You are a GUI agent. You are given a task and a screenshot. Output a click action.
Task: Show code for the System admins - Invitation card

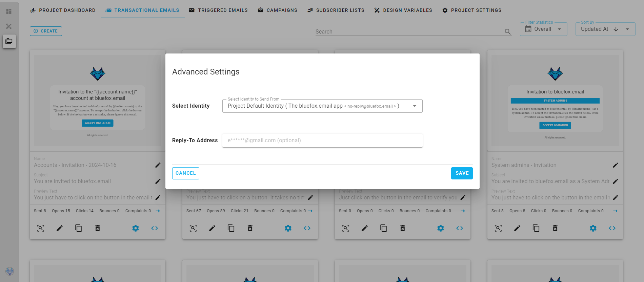tap(612, 228)
